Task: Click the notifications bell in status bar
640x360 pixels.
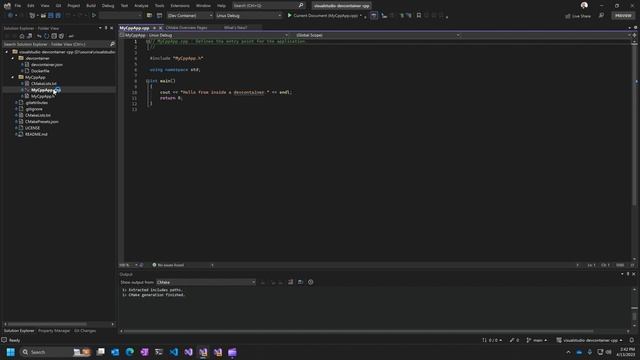Action: tap(632, 340)
